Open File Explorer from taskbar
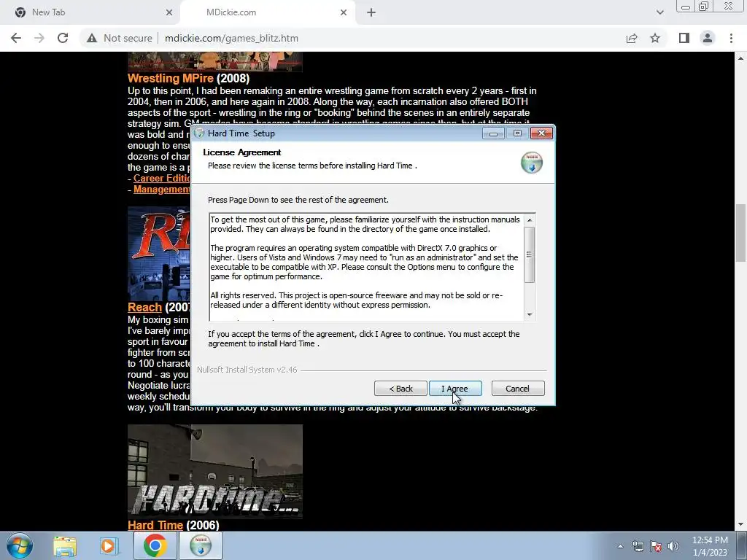The image size is (747, 560). pos(65,545)
